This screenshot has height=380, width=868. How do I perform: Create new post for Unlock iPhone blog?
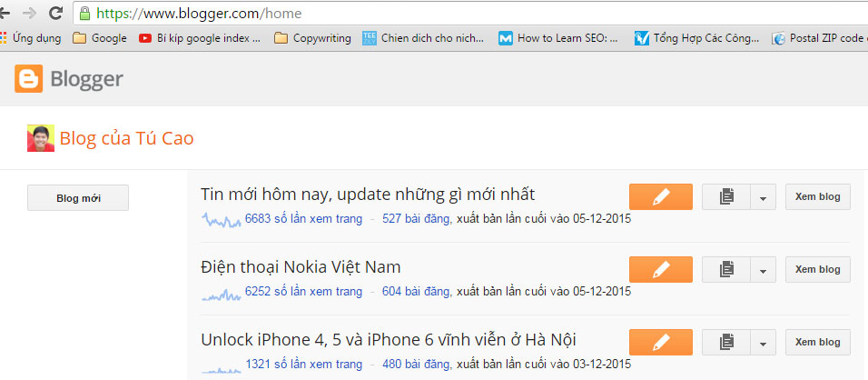click(x=660, y=342)
